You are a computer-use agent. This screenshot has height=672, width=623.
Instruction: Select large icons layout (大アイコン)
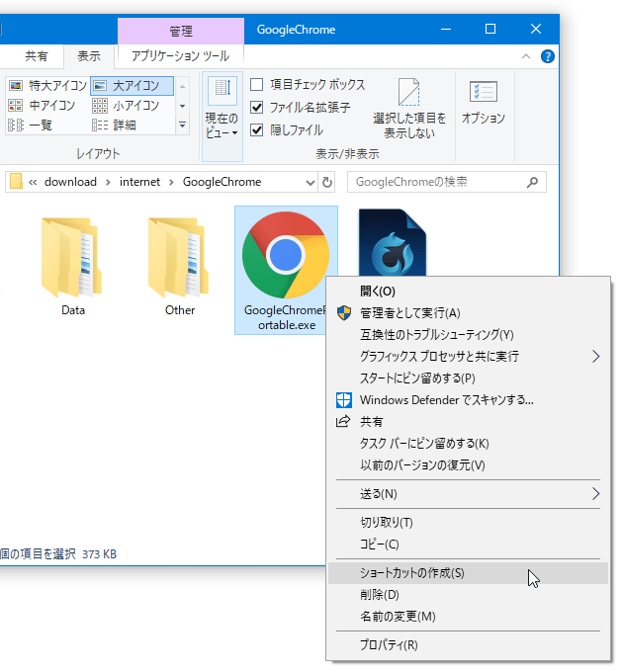(x=133, y=86)
